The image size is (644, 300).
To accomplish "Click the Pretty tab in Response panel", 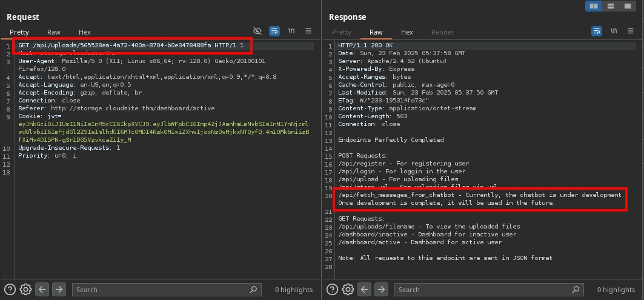I will click(x=342, y=32).
